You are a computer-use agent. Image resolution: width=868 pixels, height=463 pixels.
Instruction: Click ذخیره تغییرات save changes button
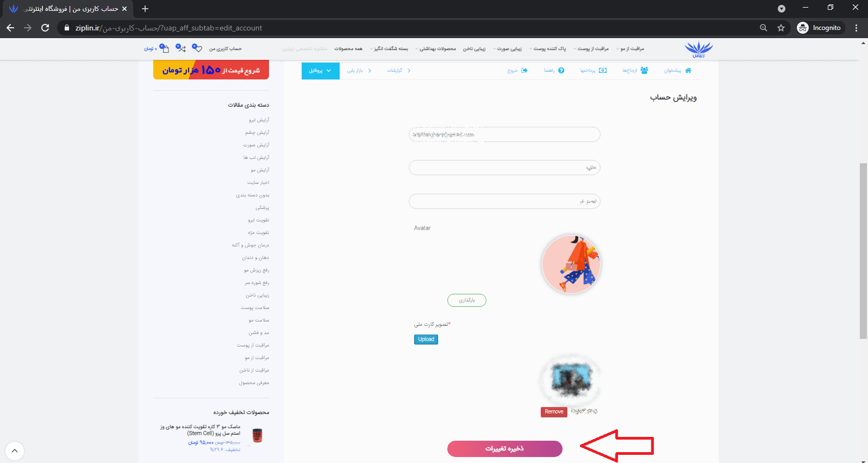[x=505, y=449]
